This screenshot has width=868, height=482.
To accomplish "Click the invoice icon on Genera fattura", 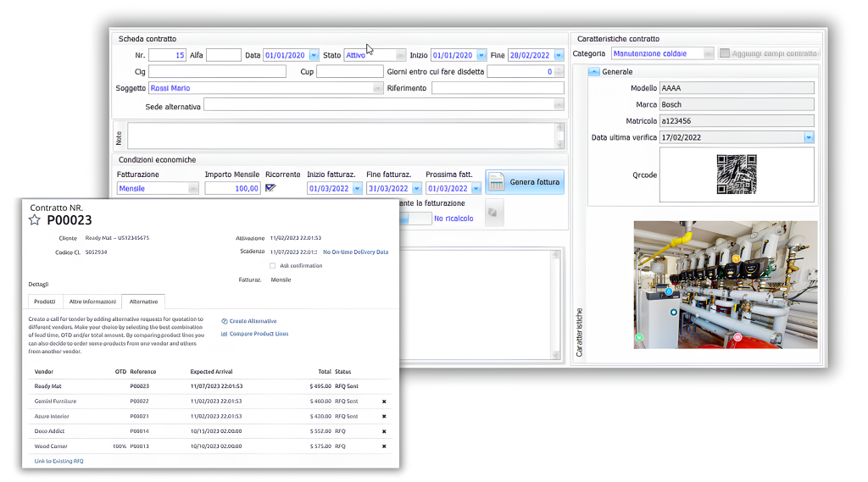I will coord(497,182).
